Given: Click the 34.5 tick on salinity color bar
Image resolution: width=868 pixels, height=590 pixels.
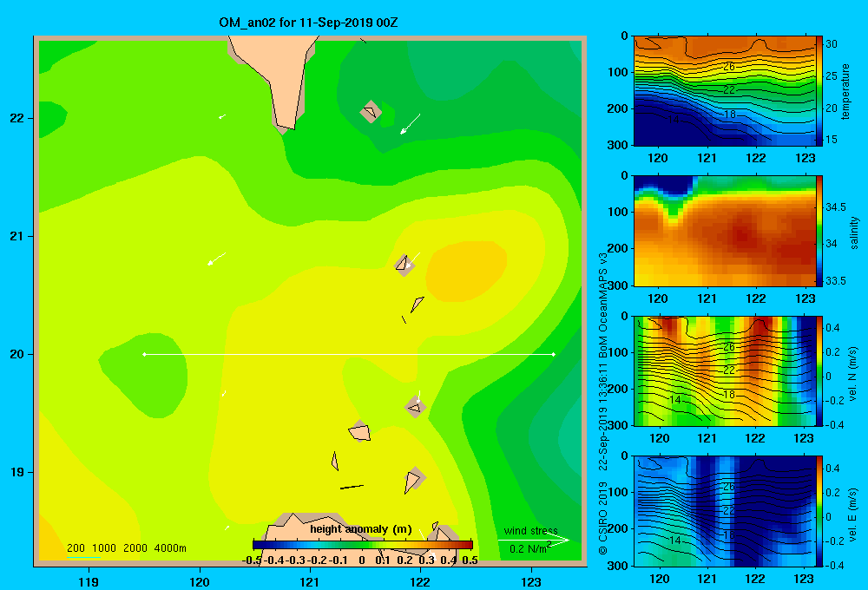Looking at the screenshot, I should pos(836,207).
